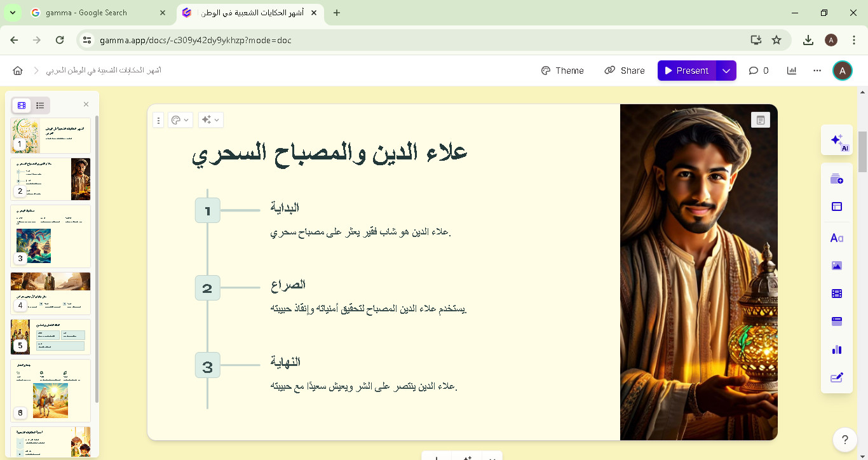Close the slide thumbnail panel
The height and width of the screenshot is (460, 868).
pos(86,105)
